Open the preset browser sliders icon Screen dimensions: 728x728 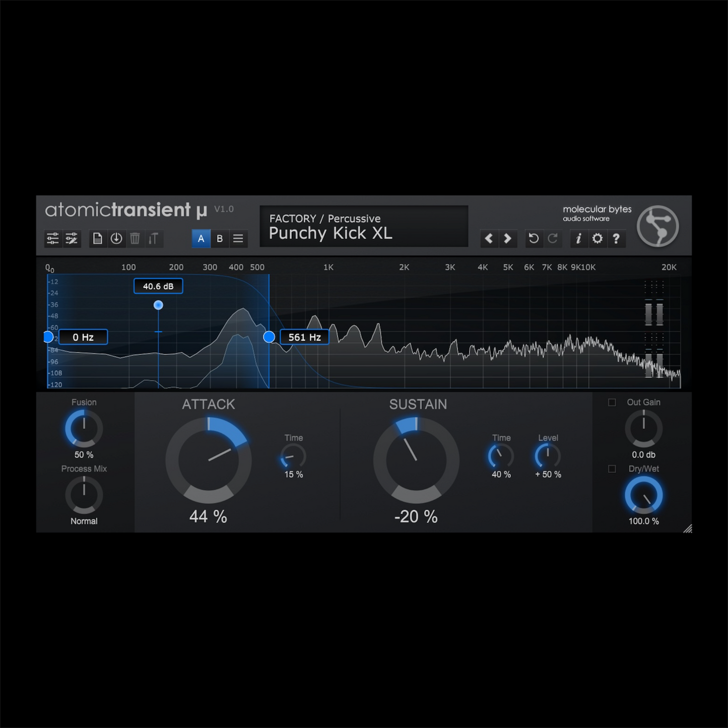coord(53,238)
